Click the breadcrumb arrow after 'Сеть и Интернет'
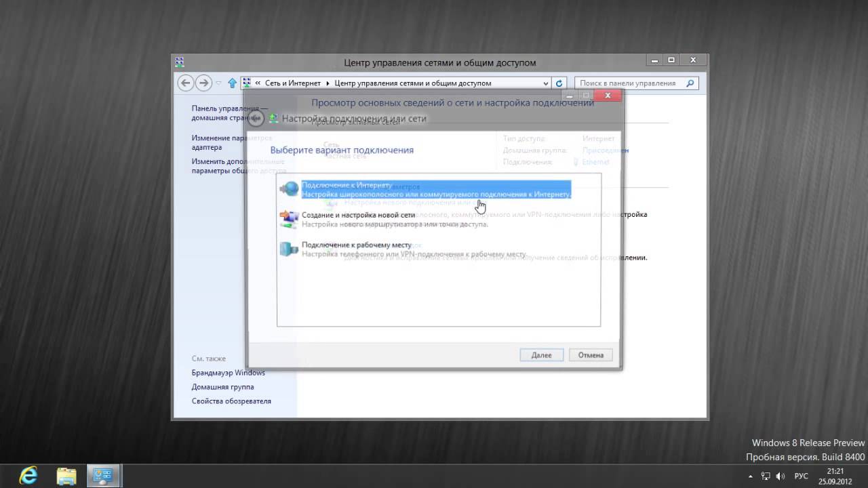The height and width of the screenshot is (488, 868). click(x=328, y=83)
